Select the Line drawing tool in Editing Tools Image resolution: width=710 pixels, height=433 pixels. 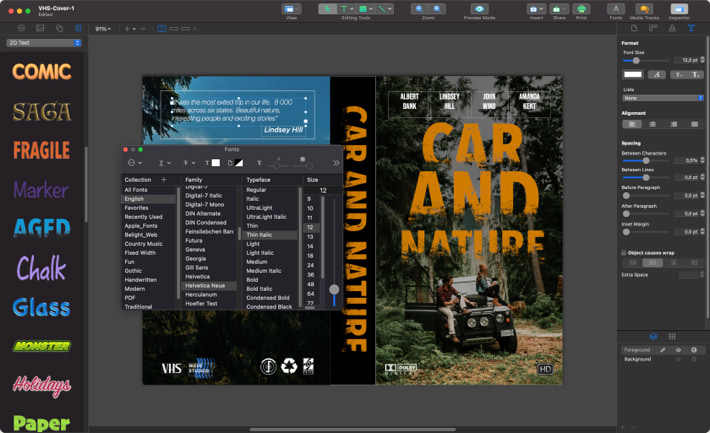tap(382, 9)
